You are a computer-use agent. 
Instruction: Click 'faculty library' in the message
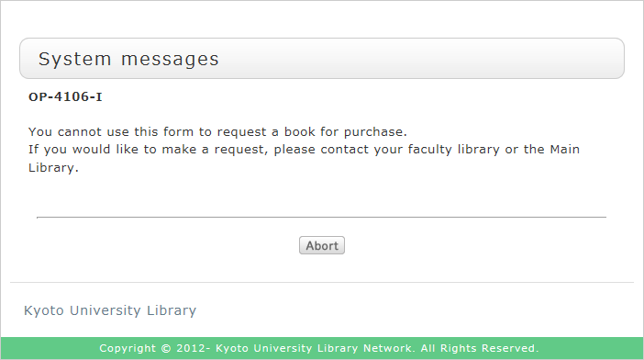pos(454,150)
